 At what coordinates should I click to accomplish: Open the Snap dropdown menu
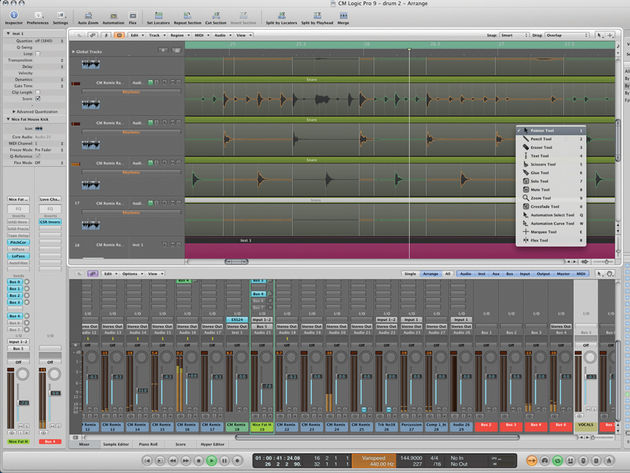(514, 35)
